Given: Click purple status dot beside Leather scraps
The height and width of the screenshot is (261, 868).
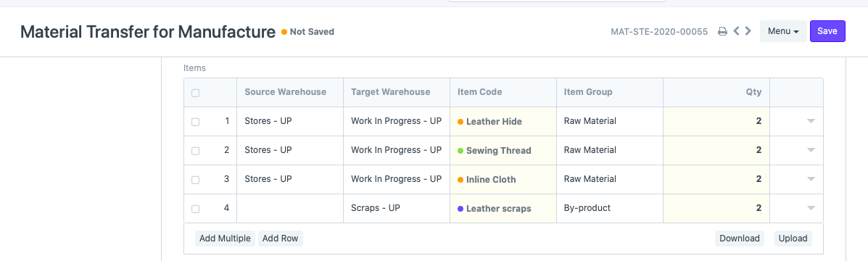Looking at the screenshot, I should [460, 209].
